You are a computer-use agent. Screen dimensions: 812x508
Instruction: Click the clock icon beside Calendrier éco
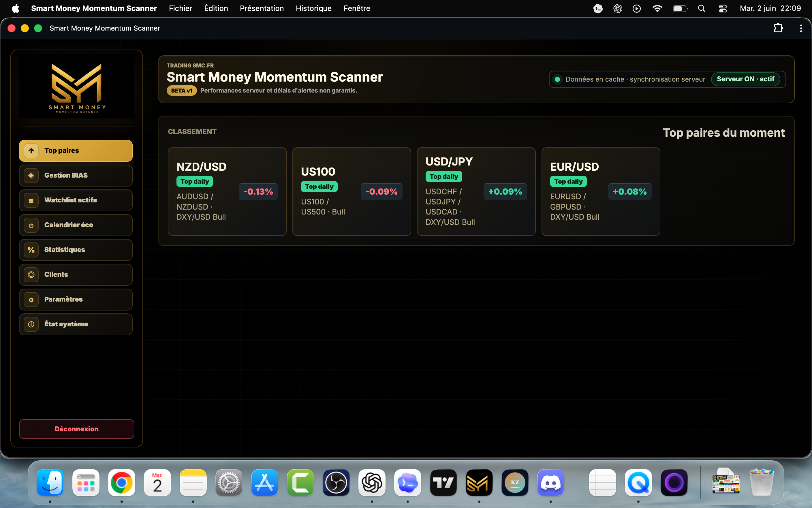(31, 225)
